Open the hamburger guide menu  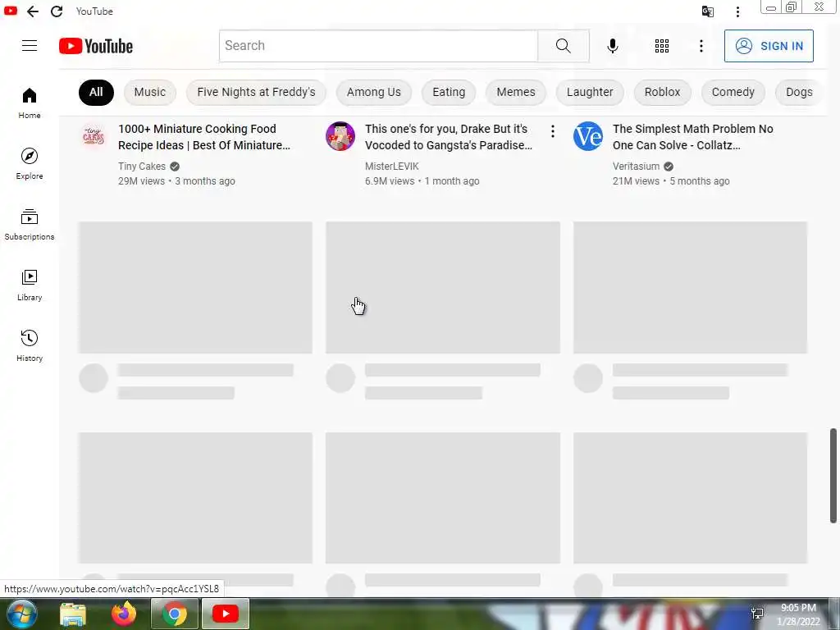click(x=30, y=46)
